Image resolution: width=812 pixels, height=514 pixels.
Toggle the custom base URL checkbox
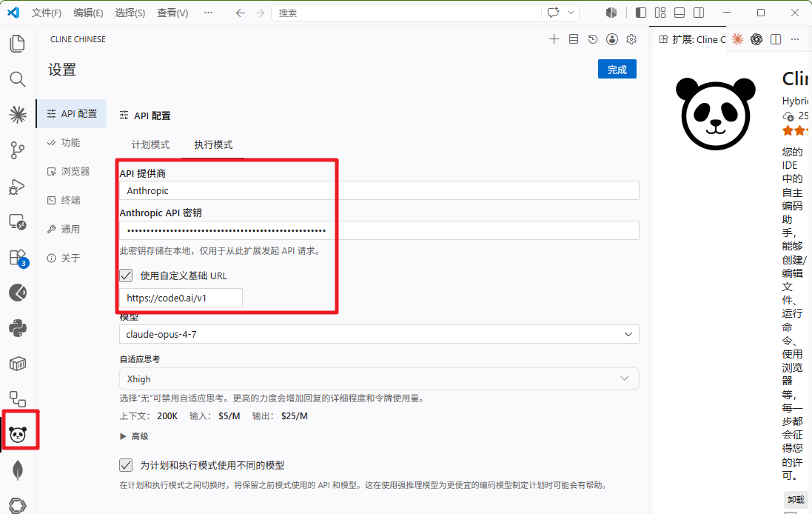click(126, 275)
